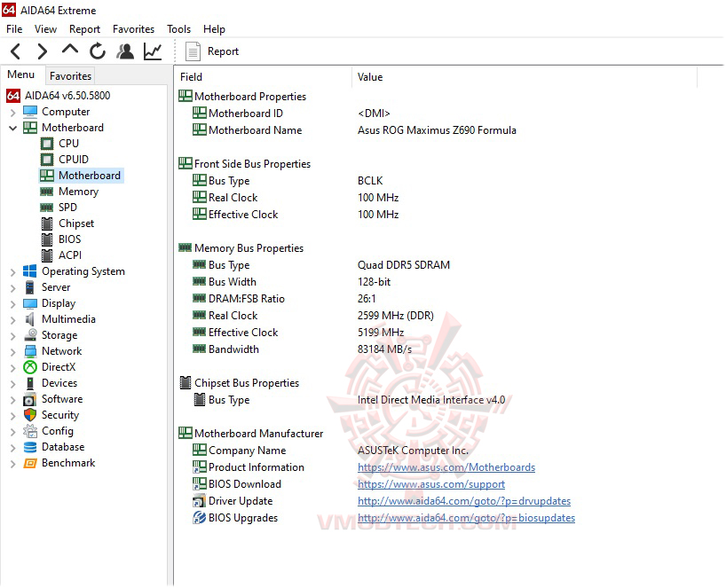Click the Memory Bus Properties header

[x=249, y=248]
